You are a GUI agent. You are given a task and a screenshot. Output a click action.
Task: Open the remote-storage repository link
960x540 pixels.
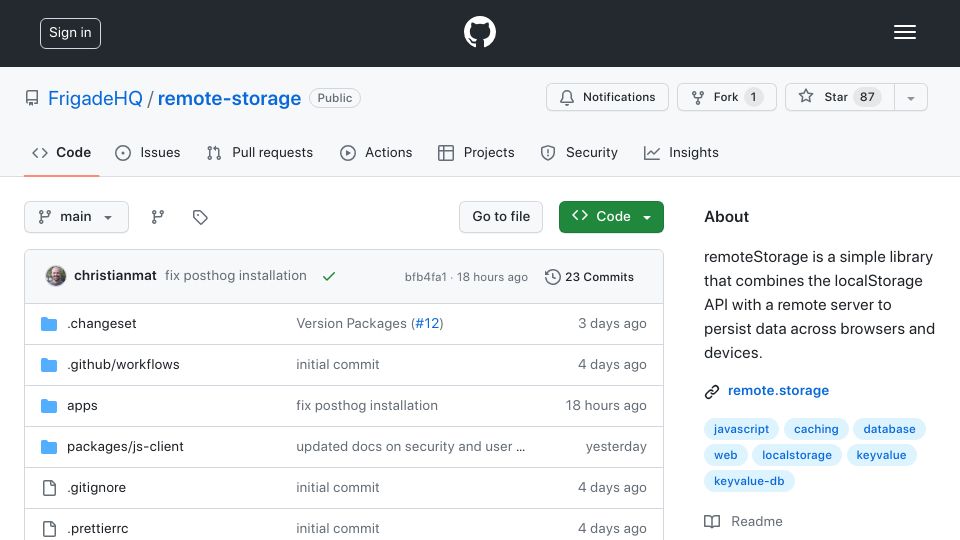229,98
